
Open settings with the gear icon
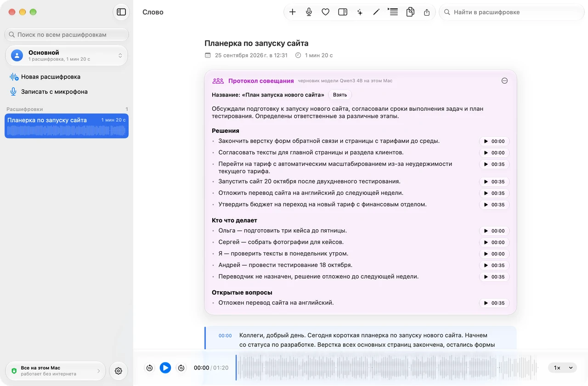[x=119, y=371]
